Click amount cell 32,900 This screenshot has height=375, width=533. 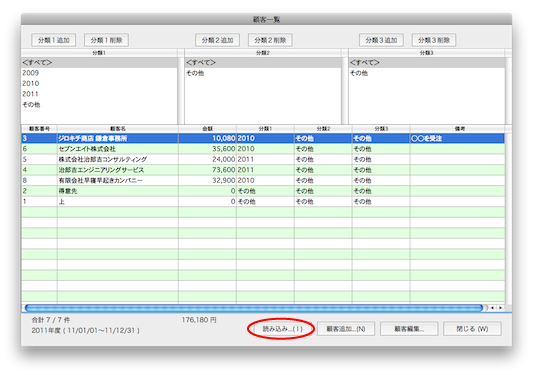[x=207, y=181]
